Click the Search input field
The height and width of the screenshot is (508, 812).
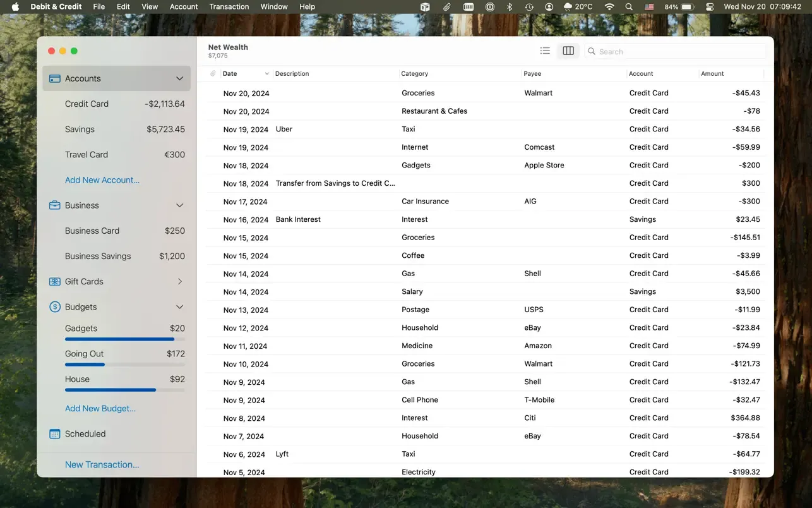coord(675,51)
